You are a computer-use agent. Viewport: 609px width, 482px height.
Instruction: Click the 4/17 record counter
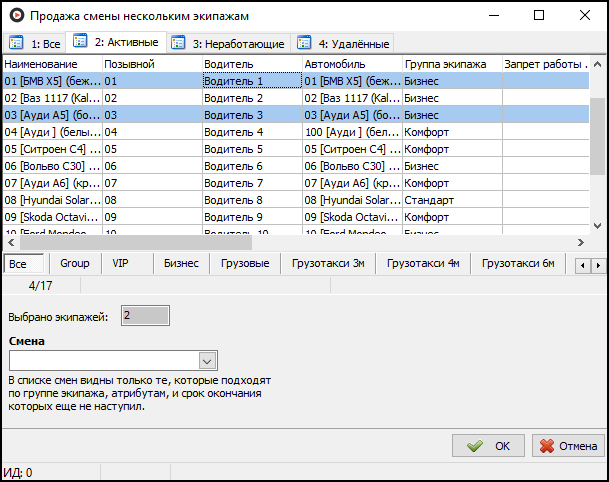pos(40,286)
